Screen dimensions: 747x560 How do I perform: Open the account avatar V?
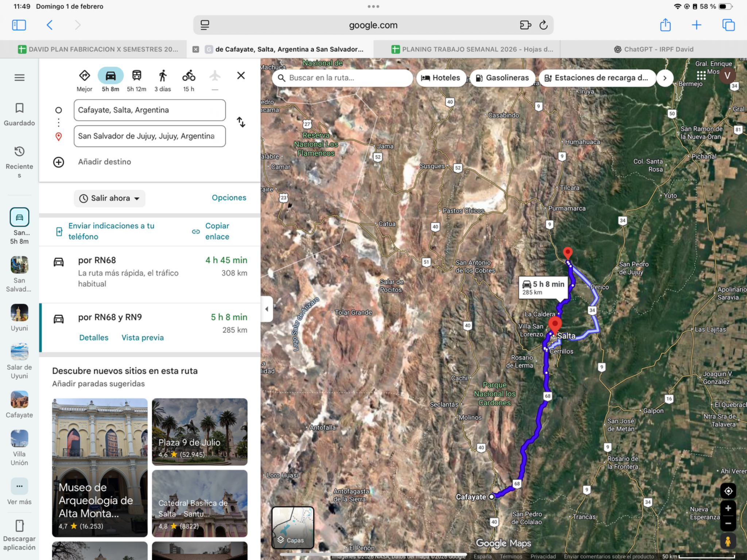click(727, 75)
